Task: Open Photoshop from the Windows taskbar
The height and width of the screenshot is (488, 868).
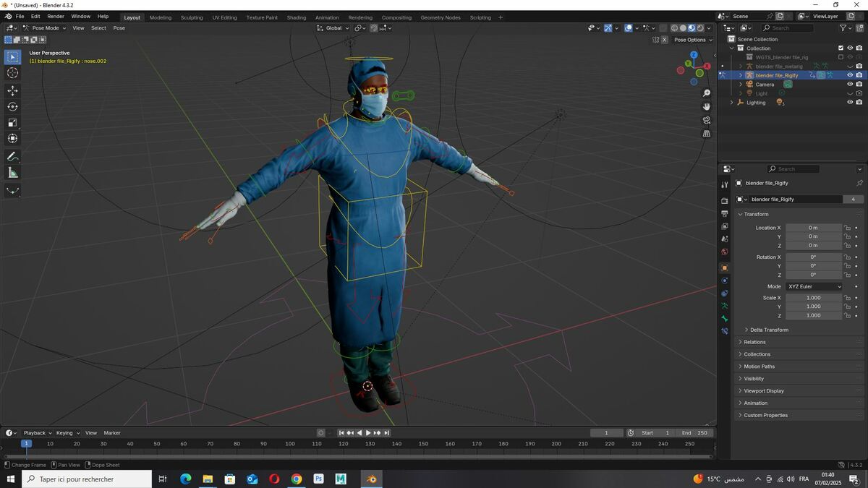Action: tap(318, 479)
